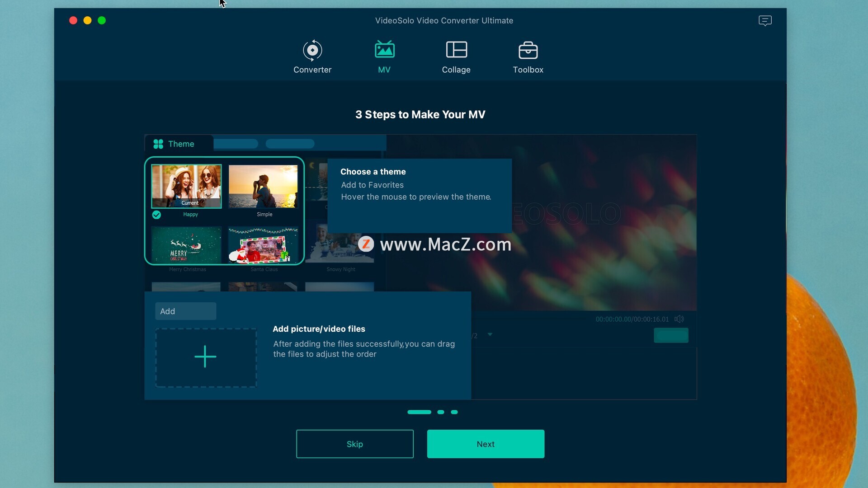
Task: Open the Converter tab icon
Action: pos(312,50)
